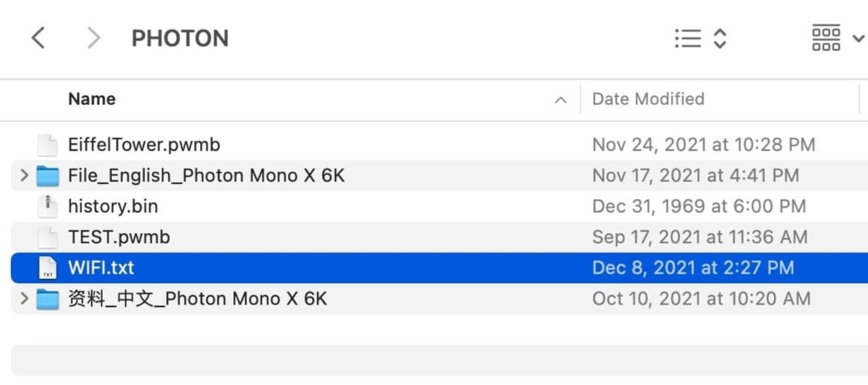Click the File_English_Photon Mono X 6K folder icon
This screenshot has width=868, height=385.
[x=48, y=176]
